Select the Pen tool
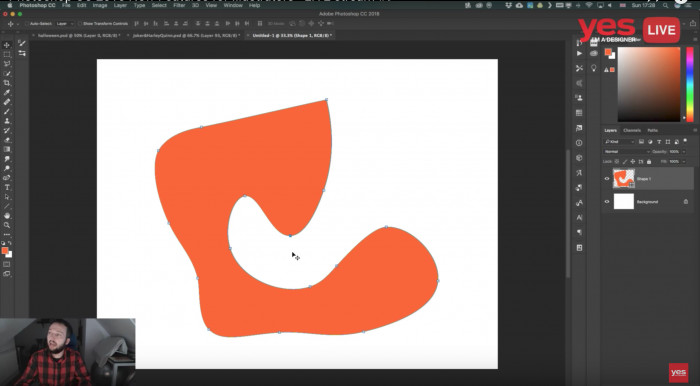This screenshot has height=386, width=700. [7, 178]
